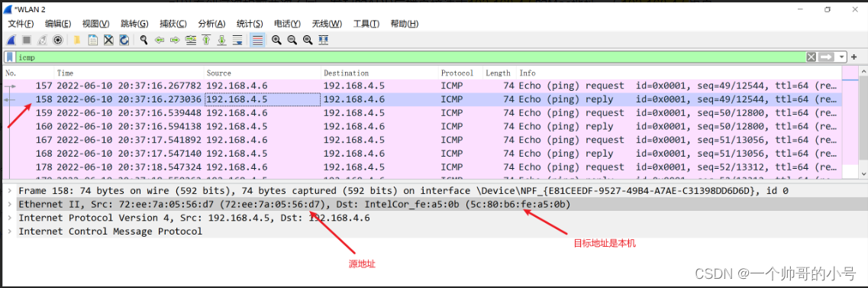Start a new packet capture

[x=11, y=40]
